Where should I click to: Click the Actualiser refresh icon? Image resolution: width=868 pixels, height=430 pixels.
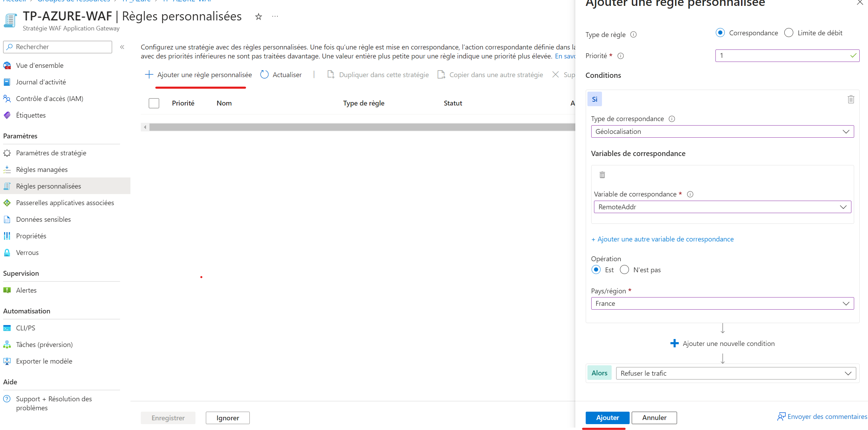coord(264,75)
